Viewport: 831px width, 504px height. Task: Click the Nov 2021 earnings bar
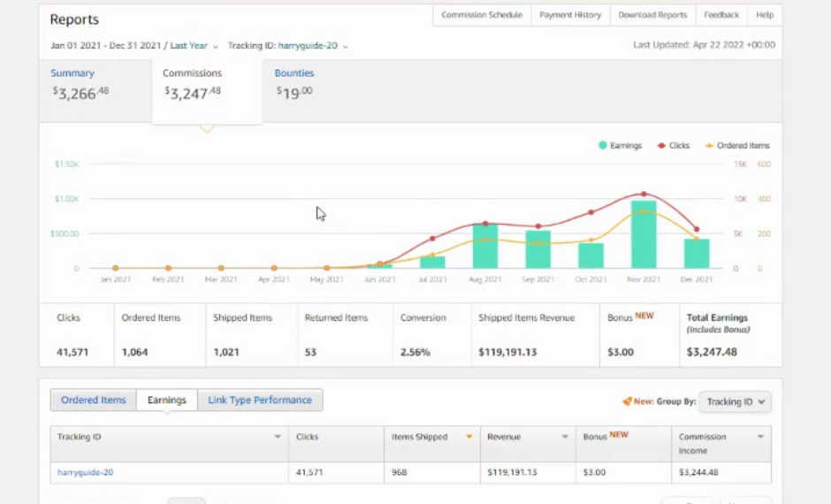pyautogui.click(x=644, y=234)
